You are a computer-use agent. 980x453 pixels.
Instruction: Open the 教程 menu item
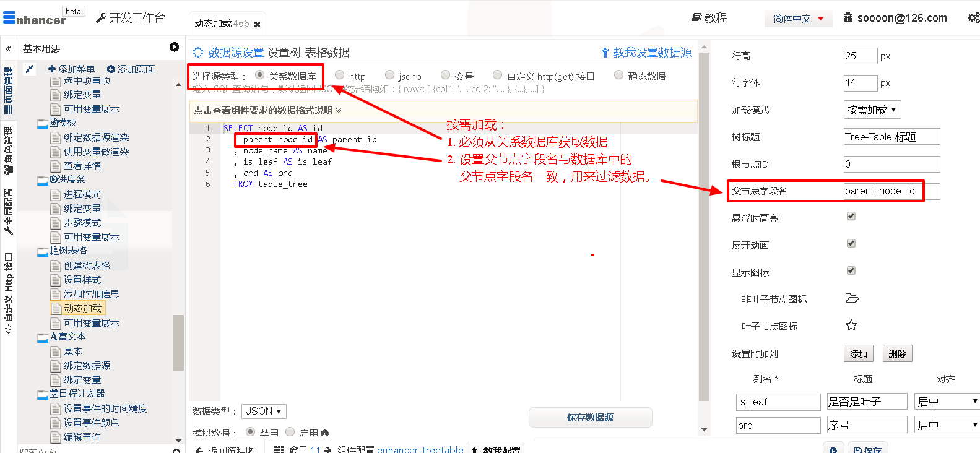click(709, 18)
